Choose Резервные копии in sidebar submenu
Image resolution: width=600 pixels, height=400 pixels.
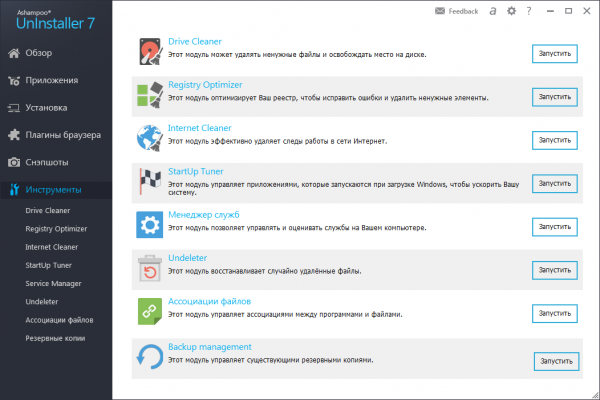pos(58,339)
